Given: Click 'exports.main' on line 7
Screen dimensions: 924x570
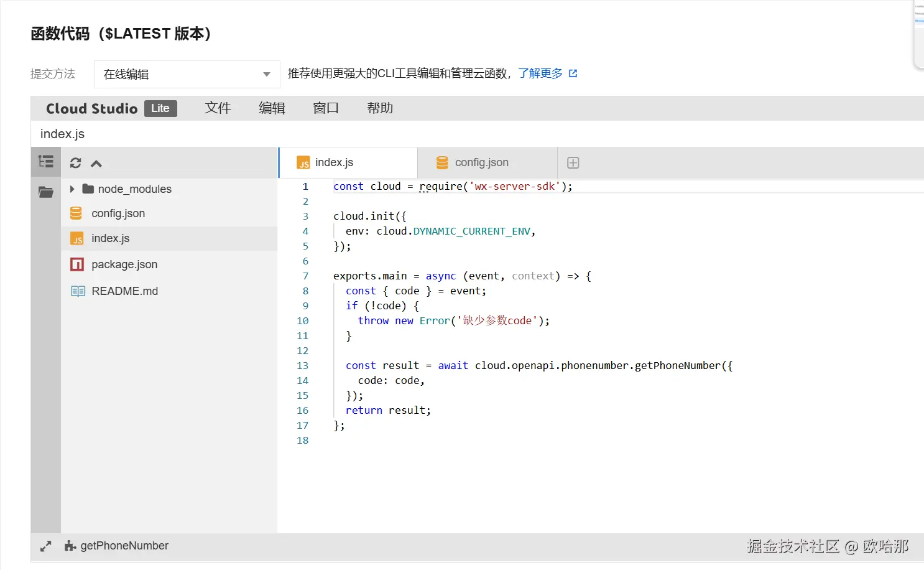Looking at the screenshot, I should click(370, 276).
